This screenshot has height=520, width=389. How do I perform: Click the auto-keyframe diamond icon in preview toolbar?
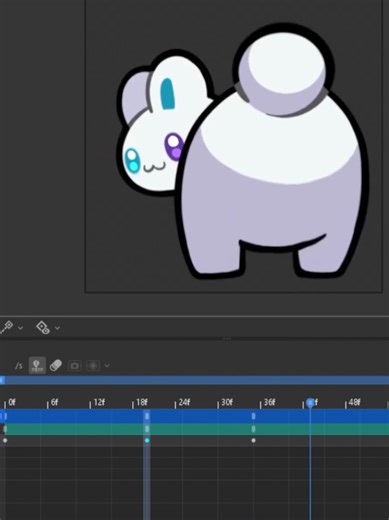pos(43,327)
